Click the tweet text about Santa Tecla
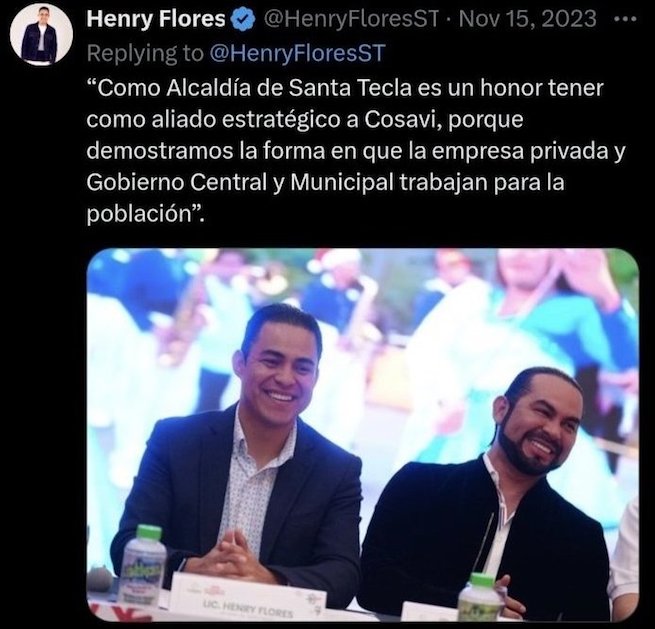Screen dimensions: 655x629 [355, 150]
